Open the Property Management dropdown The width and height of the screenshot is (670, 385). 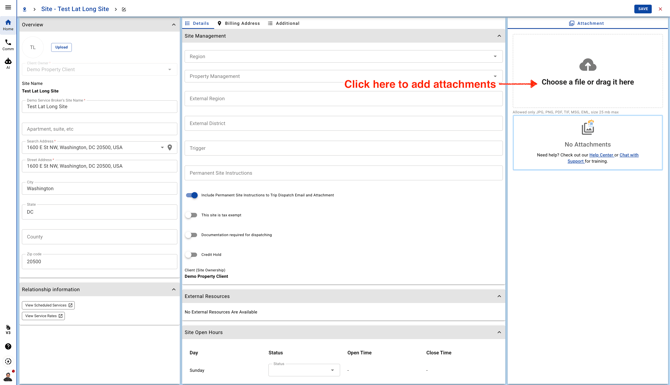click(344, 76)
